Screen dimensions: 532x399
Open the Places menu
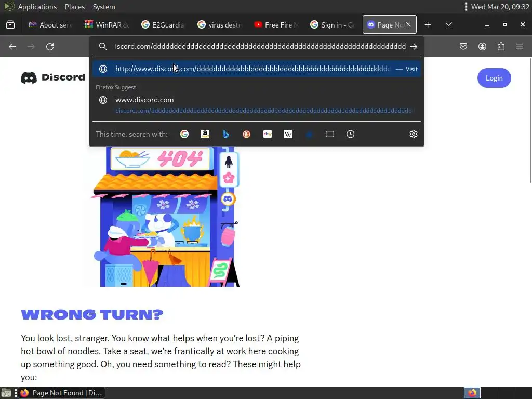click(75, 7)
